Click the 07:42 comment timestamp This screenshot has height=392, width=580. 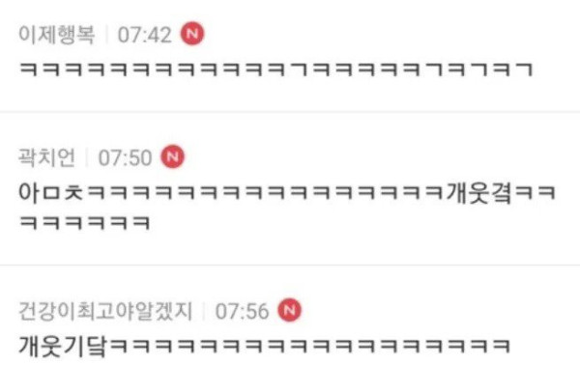click(x=145, y=35)
